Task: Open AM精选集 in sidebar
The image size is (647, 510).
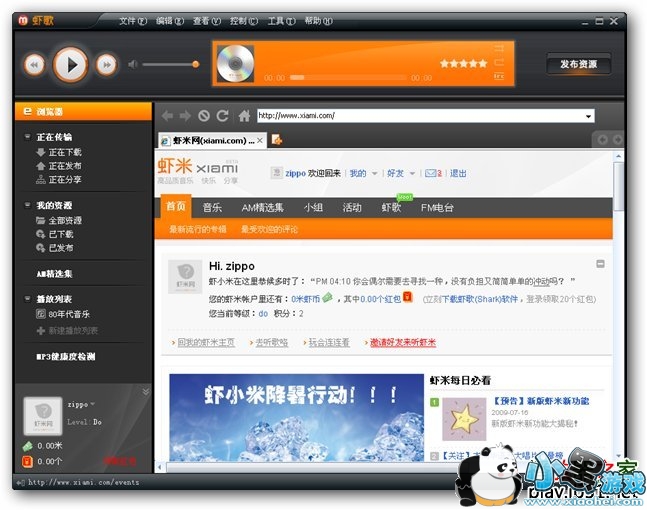Action: 54,274
